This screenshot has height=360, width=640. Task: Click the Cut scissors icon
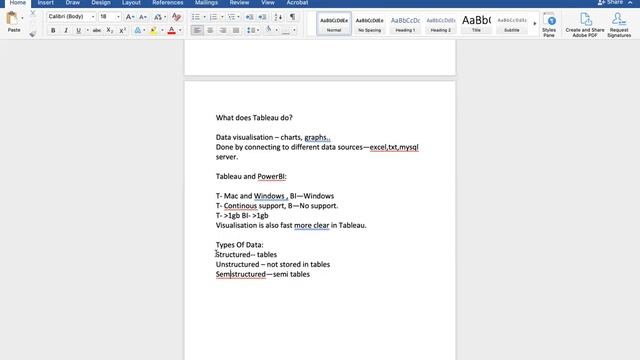pyautogui.click(x=33, y=14)
